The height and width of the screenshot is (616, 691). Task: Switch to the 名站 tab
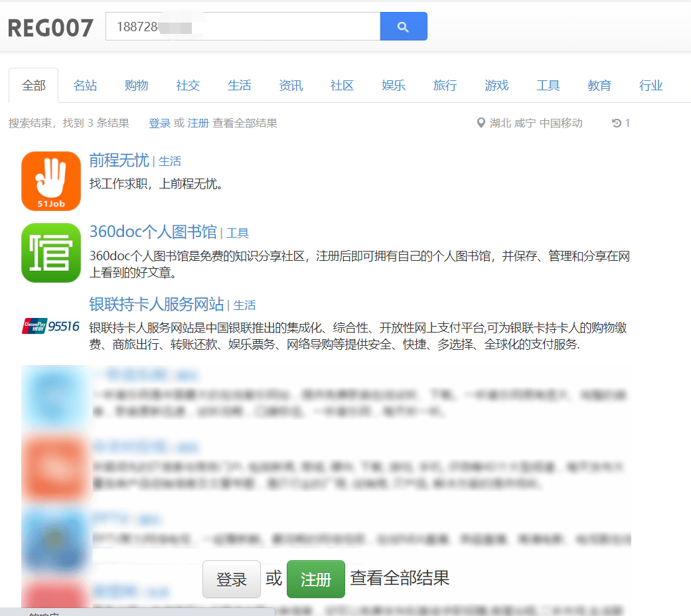[x=85, y=85]
